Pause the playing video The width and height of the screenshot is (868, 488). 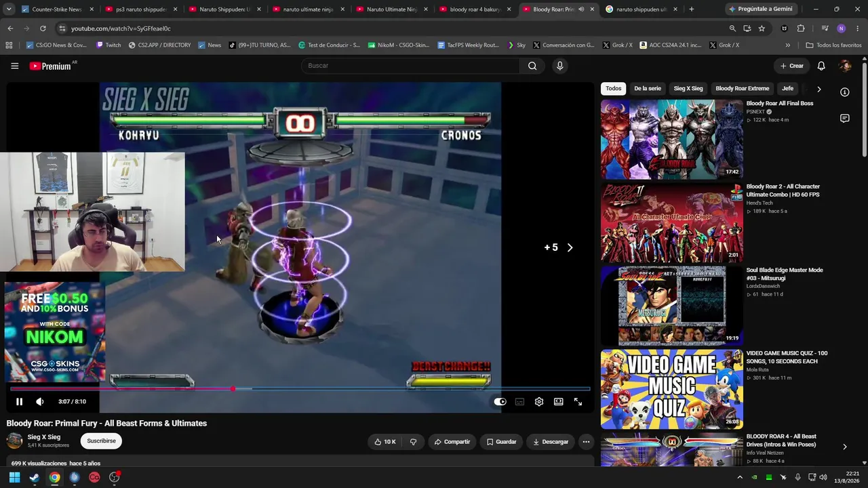coord(19,402)
